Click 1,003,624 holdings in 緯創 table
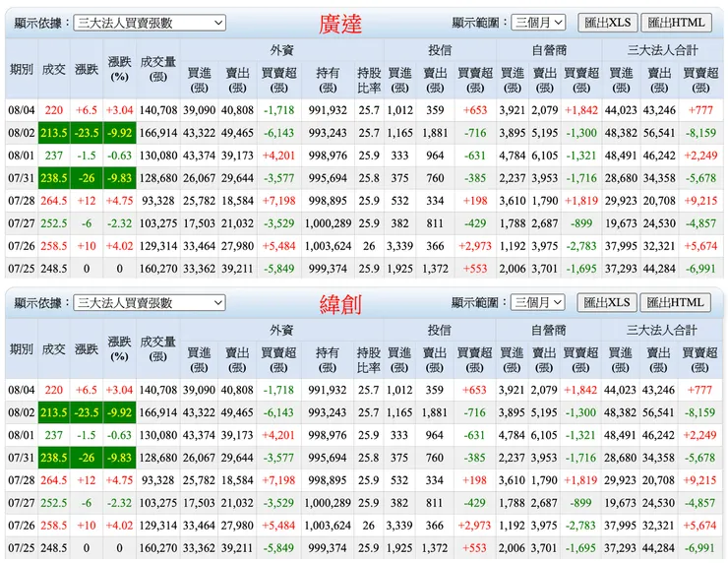Image resolution: width=728 pixels, height=563 pixels. (x=328, y=526)
